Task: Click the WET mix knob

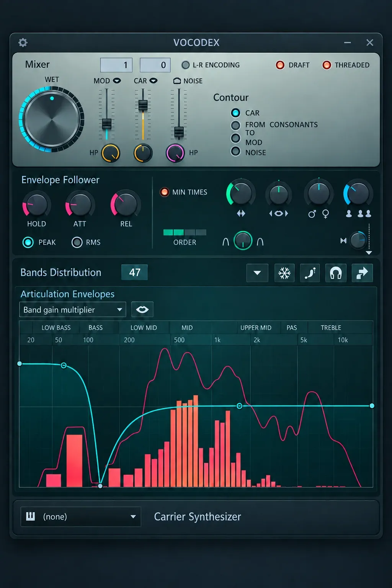Action: (x=52, y=119)
